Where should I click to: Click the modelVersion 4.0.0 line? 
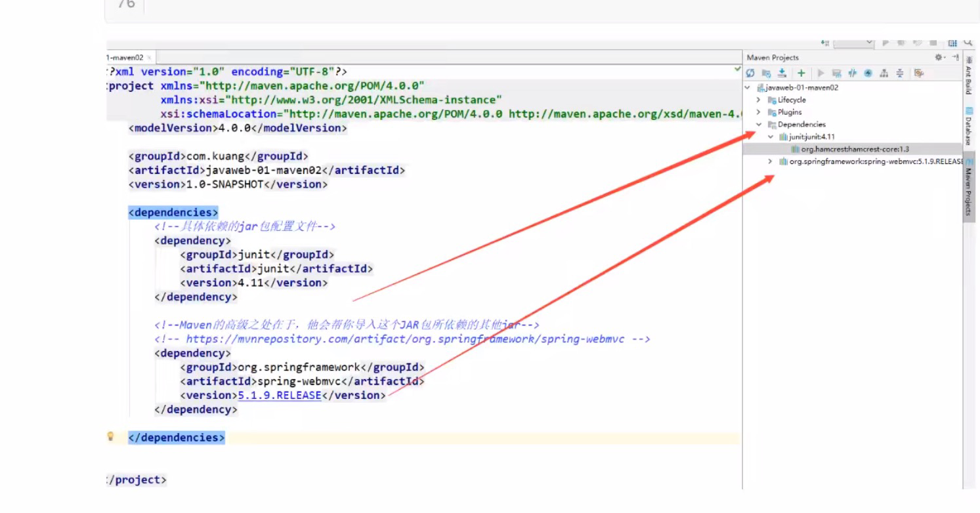238,128
